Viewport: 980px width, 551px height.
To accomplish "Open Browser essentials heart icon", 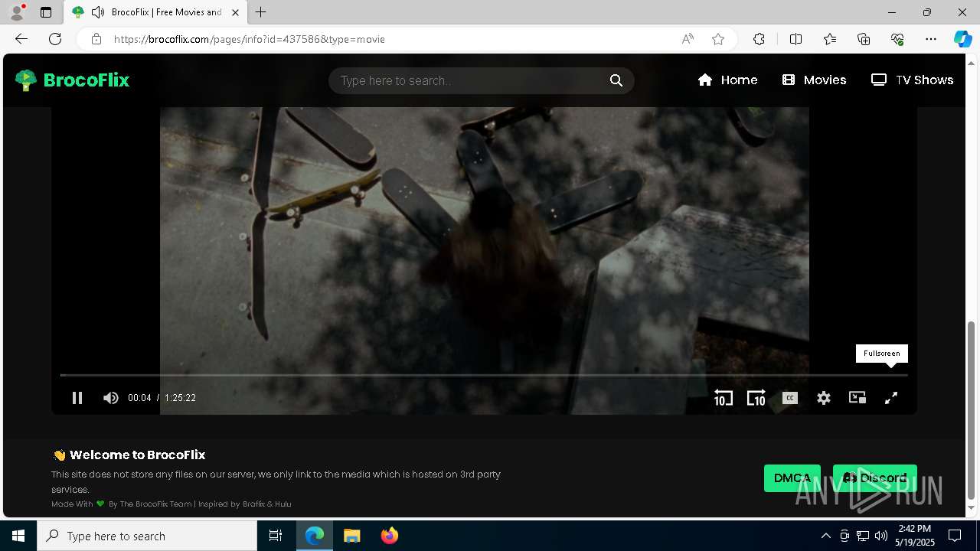I will point(897,39).
